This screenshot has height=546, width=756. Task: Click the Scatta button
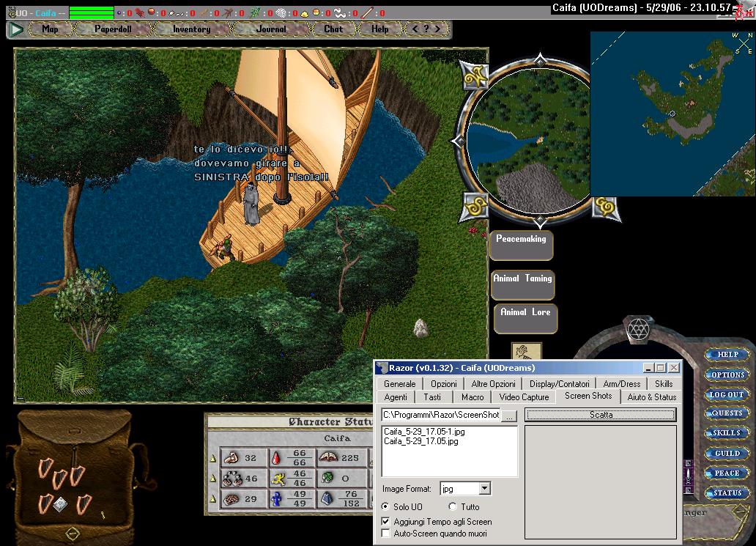(x=601, y=415)
